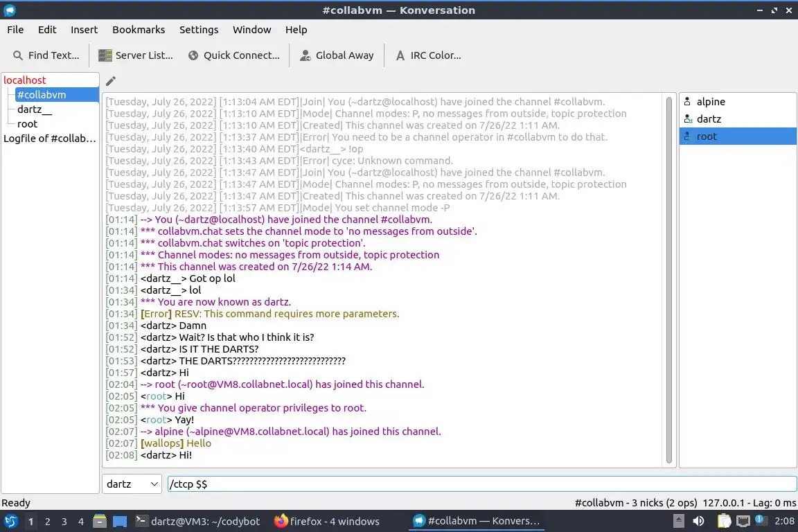The height and width of the screenshot is (532, 798).
Task: Open the Settings menu
Action: click(x=199, y=30)
